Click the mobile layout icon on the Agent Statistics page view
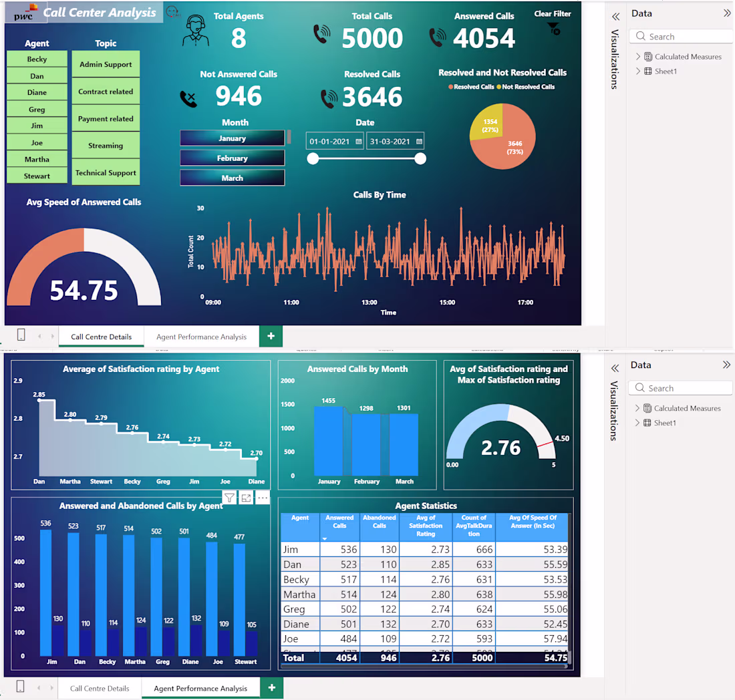This screenshot has height=700, width=735. coord(20,687)
